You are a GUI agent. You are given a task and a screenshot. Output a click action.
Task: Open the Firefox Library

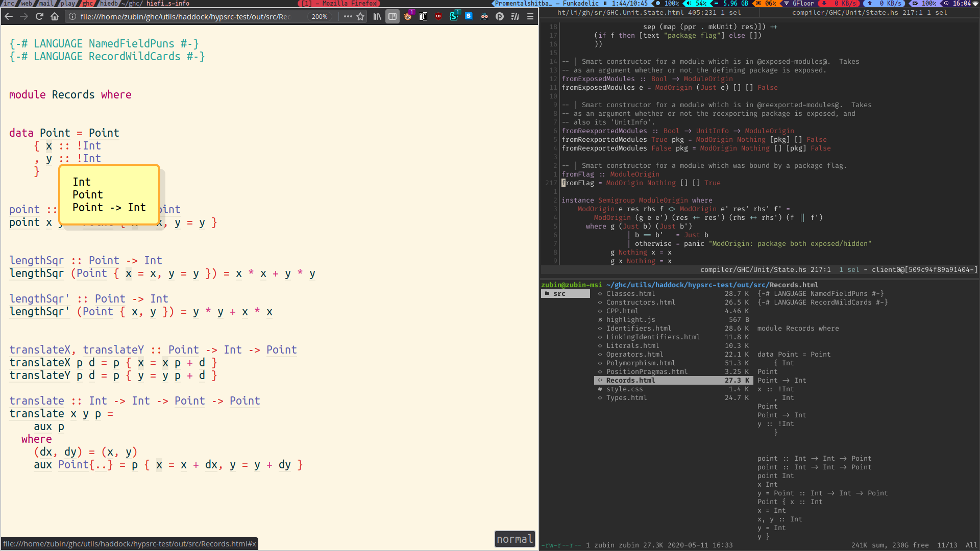pyautogui.click(x=377, y=16)
